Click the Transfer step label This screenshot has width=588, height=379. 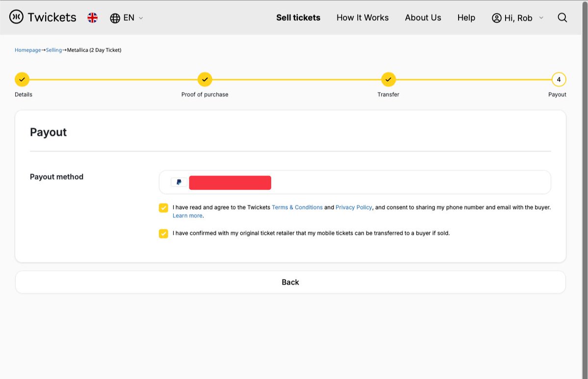(x=388, y=95)
